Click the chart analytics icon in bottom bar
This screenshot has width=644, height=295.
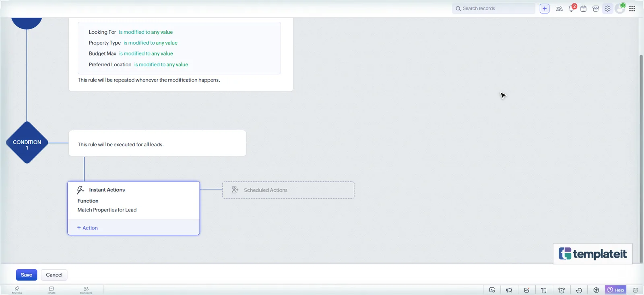(526, 290)
